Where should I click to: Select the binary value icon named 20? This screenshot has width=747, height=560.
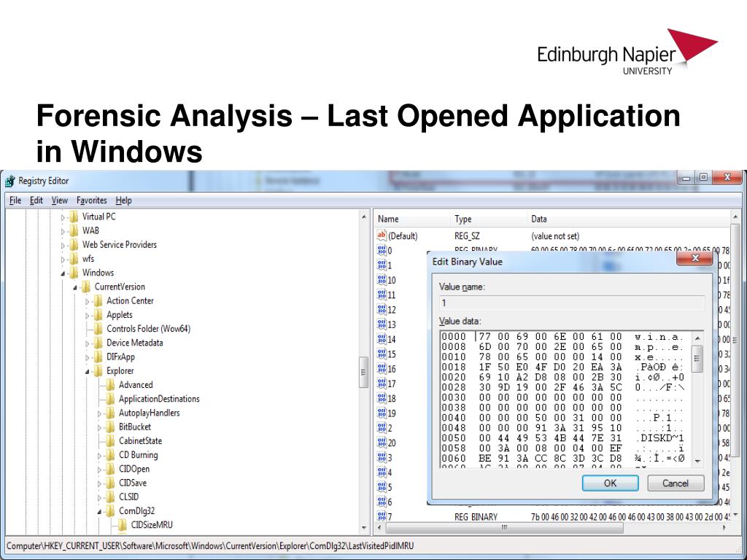pos(382,443)
